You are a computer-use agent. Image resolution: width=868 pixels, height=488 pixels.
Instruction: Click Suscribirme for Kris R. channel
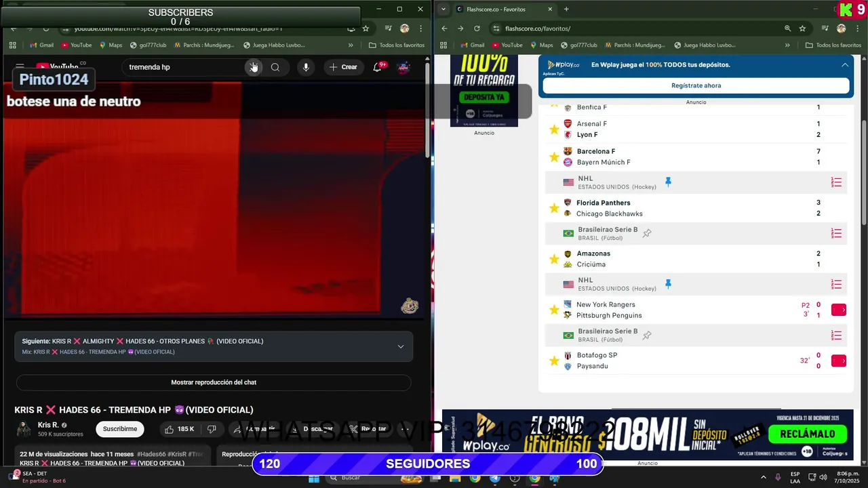pyautogui.click(x=120, y=429)
